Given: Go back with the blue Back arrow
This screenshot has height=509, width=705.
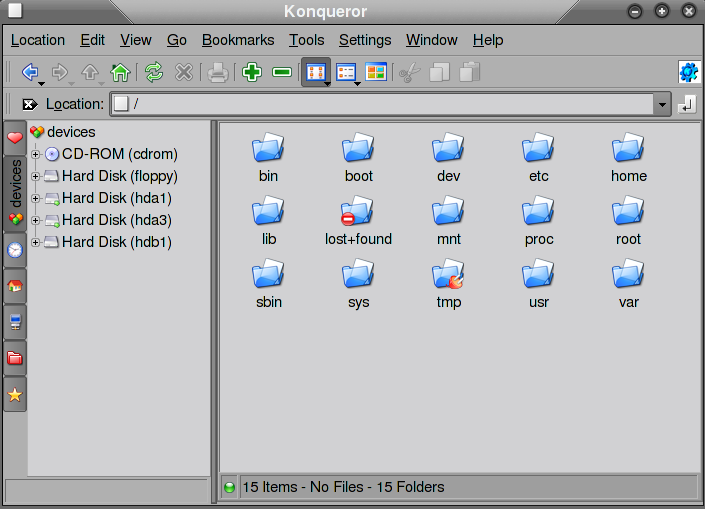Looking at the screenshot, I should tap(30, 72).
